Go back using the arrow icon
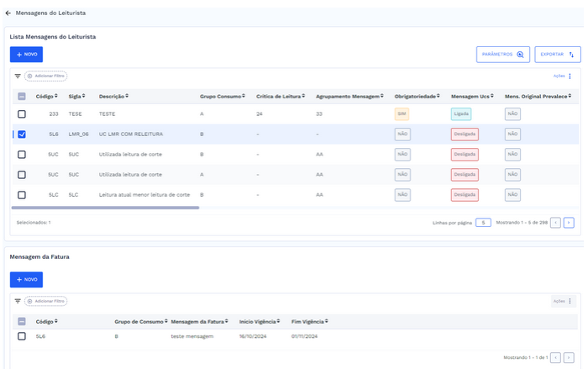Viewport: 588px width, 369px height. click(x=8, y=13)
